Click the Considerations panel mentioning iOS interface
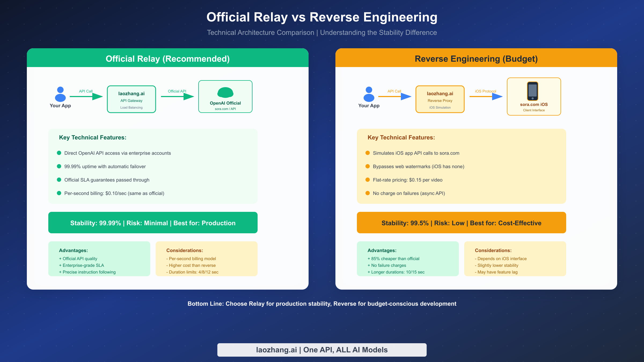Image resolution: width=644 pixels, height=362 pixels. pyautogui.click(x=515, y=259)
